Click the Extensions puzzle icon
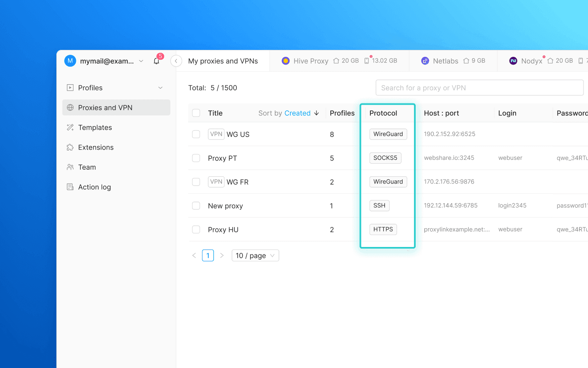Image resolution: width=588 pixels, height=368 pixels. (70, 147)
